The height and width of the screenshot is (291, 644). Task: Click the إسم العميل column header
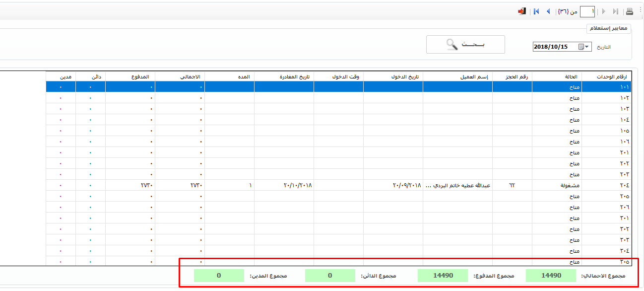pos(457,76)
